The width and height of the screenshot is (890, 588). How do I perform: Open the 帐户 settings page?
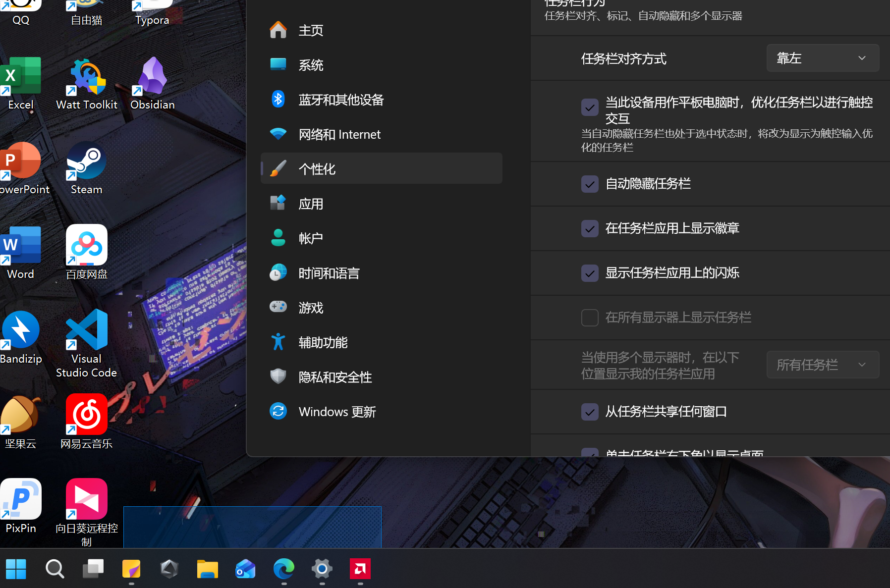click(311, 238)
